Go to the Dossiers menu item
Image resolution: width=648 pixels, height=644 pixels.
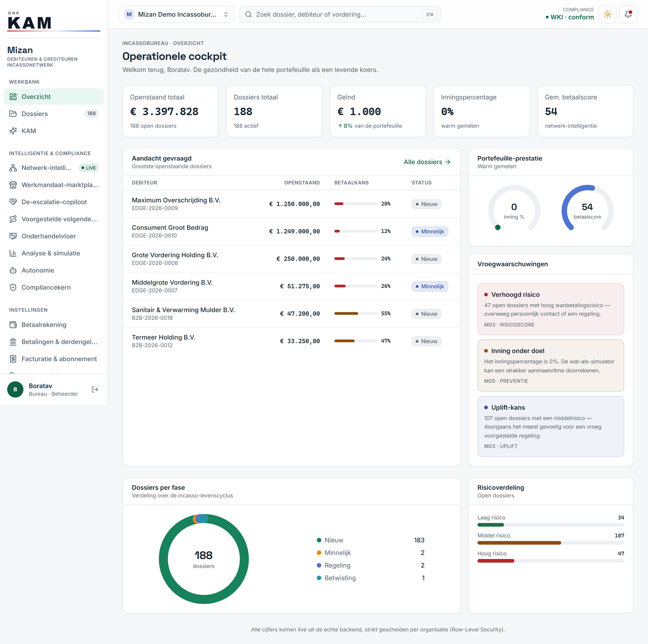tap(54, 114)
